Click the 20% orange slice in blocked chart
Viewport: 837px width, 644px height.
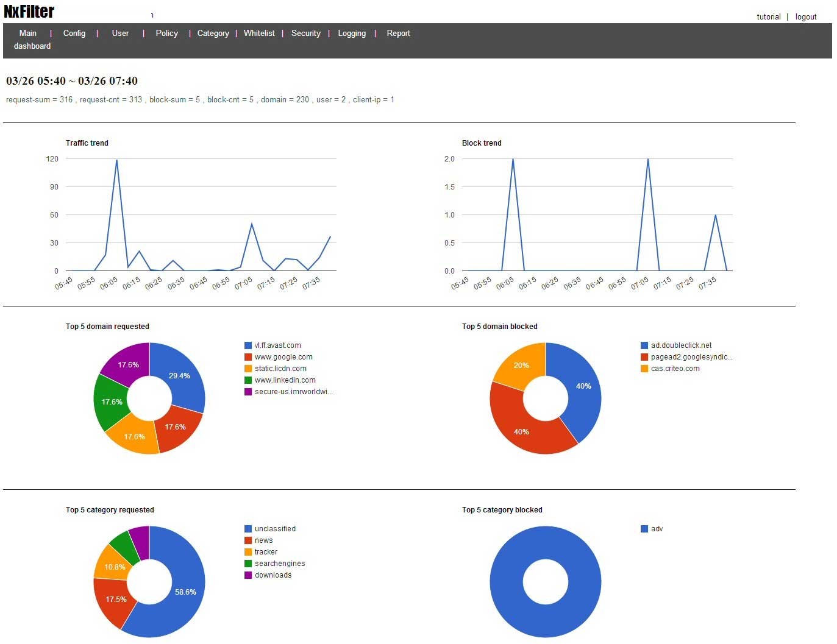520,366
